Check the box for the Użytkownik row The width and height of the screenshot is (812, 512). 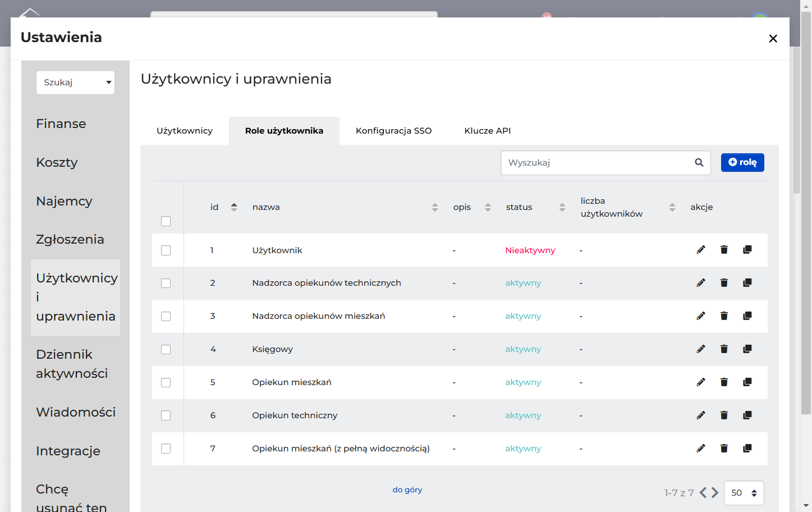(x=166, y=250)
